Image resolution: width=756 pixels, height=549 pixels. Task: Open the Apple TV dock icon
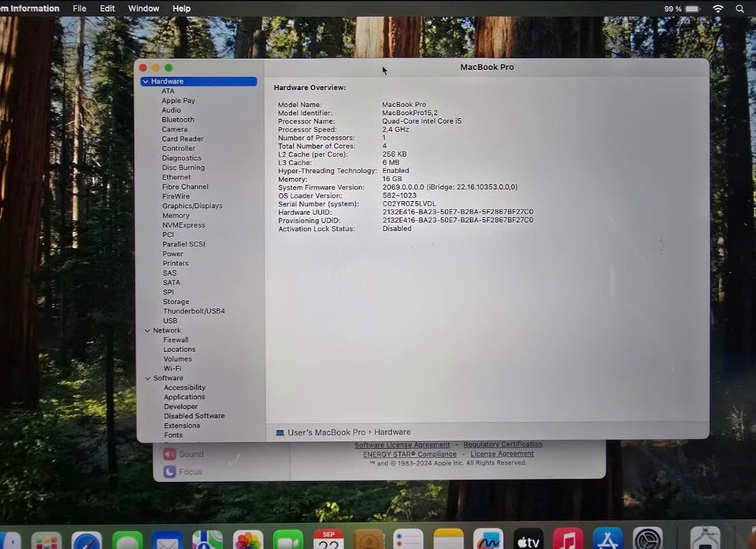coord(528,542)
